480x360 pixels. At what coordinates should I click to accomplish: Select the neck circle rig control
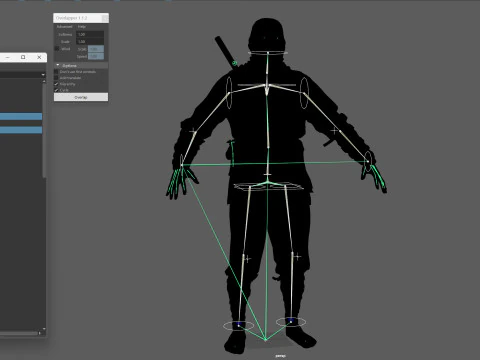(268, 52)
